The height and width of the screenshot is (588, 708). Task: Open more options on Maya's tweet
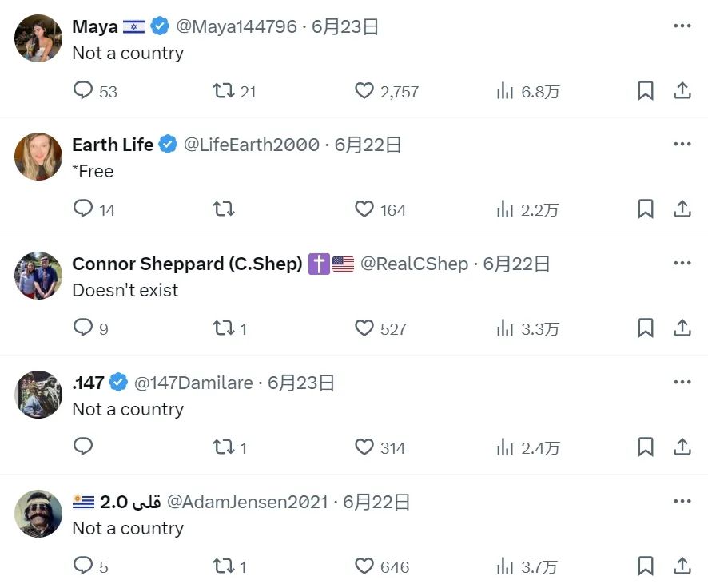682,26
